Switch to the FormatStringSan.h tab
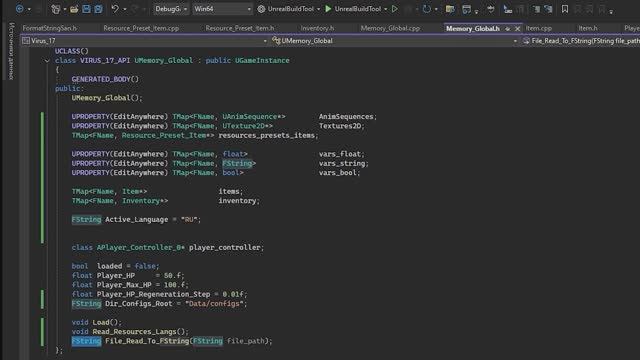The image size is (640, 360). 49,28
